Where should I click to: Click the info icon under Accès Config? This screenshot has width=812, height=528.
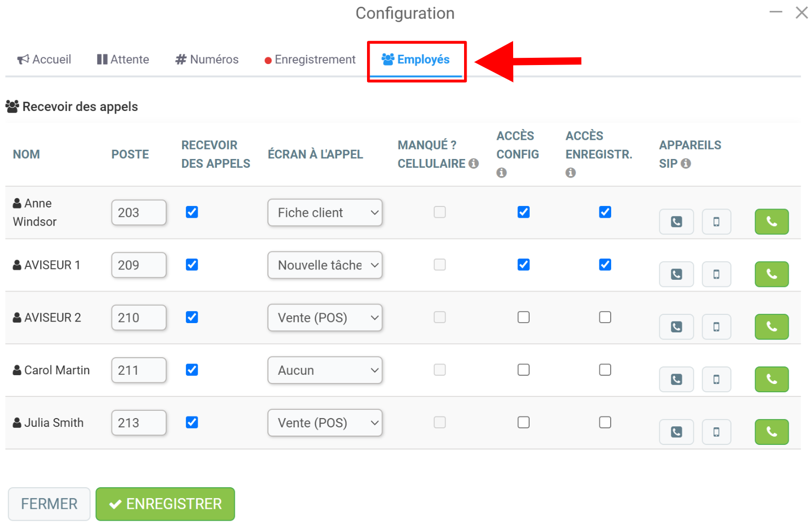501,173
